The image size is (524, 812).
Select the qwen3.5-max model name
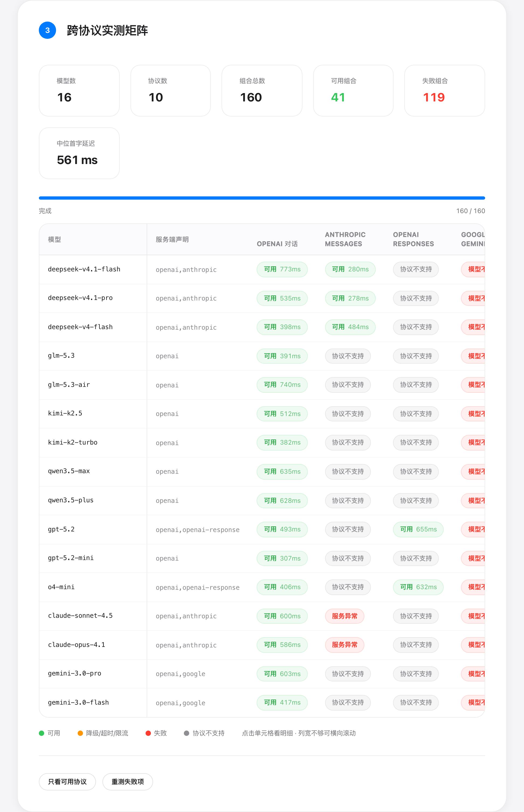pyautogui.click(x=69, y=471)
